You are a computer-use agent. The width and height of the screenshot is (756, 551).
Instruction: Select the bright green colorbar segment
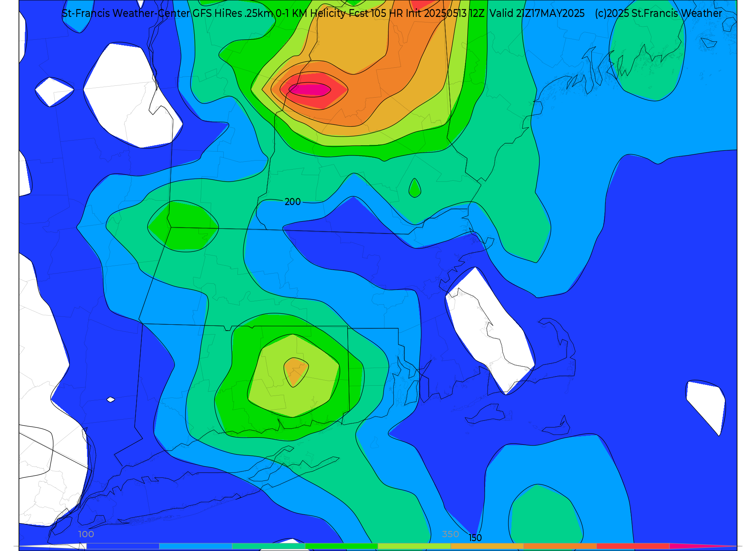click(x=341, y=546)
